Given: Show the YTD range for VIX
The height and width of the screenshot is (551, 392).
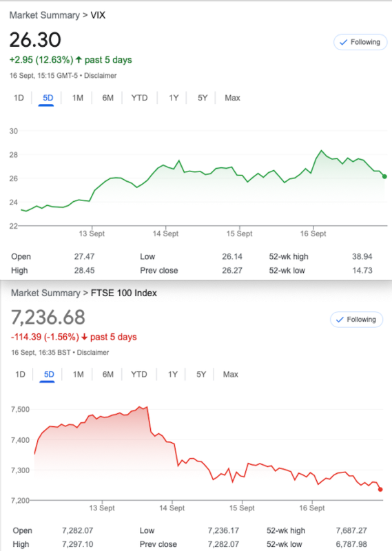Looking at the screenshot, I should pyautogui.click(x=139, y=98).
